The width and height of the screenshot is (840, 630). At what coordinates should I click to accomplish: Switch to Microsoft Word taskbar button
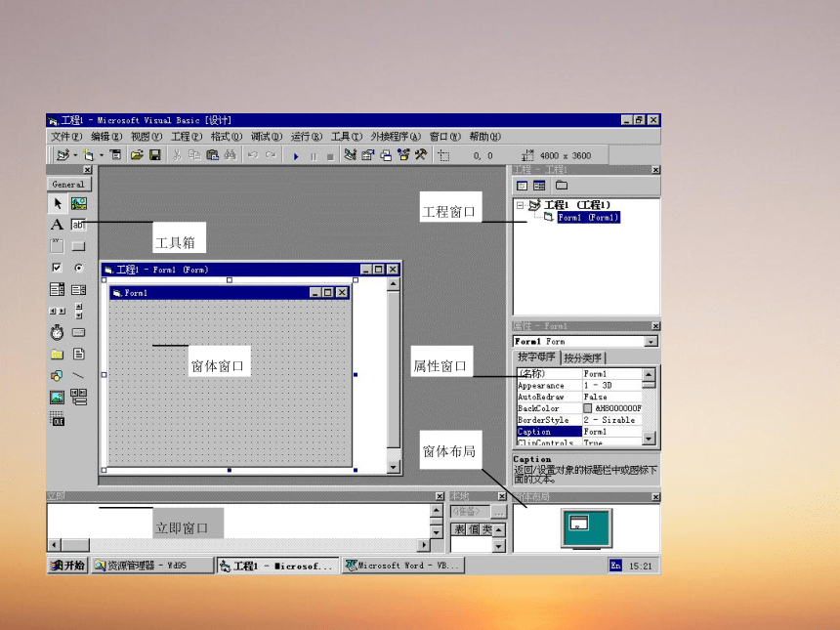(402, 566)
